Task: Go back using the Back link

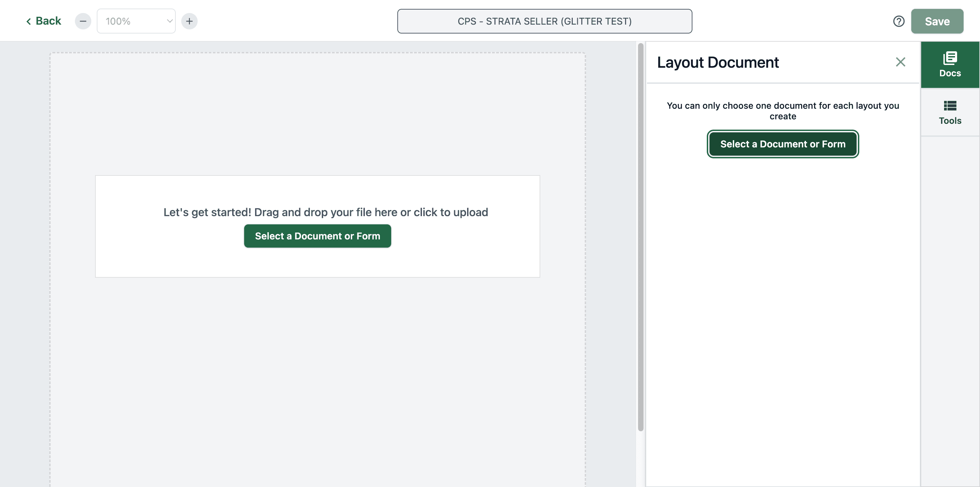Action: (x=43, y=21)
